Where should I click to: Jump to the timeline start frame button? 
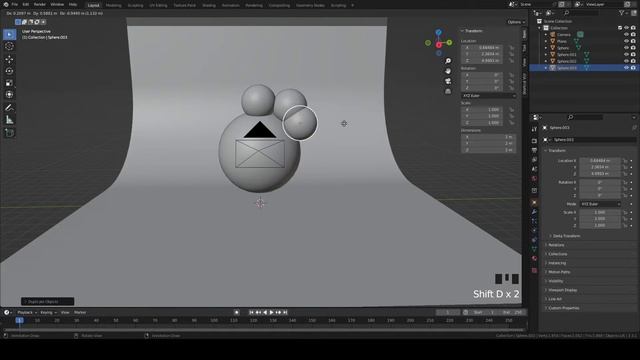coord(251,312)
